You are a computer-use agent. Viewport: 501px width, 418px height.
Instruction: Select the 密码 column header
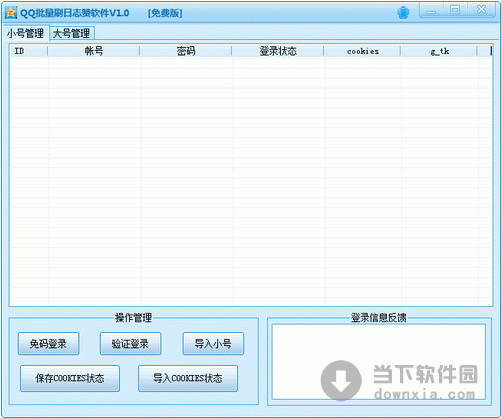click(186, 51)
